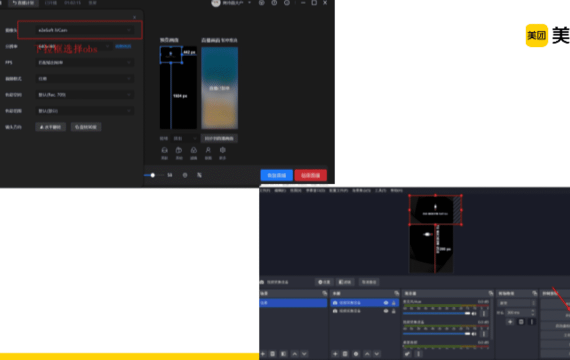570x360 pixels.
Task: Open source properties gear icon in sources panel
Action: (x=356, y=353)
